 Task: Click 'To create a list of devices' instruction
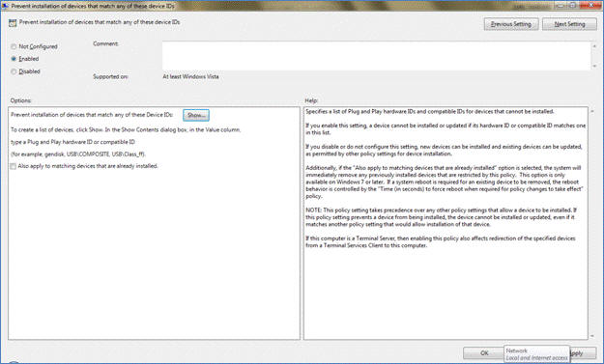pyautogui.click(x=126, y=129)
